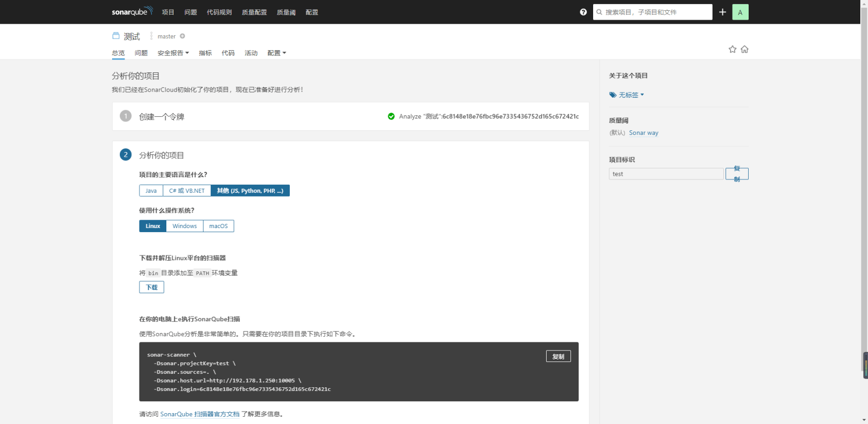Copy the project key with 复制 button
The height and width of the screenshot is (424, 868).
tap(737, 174)
